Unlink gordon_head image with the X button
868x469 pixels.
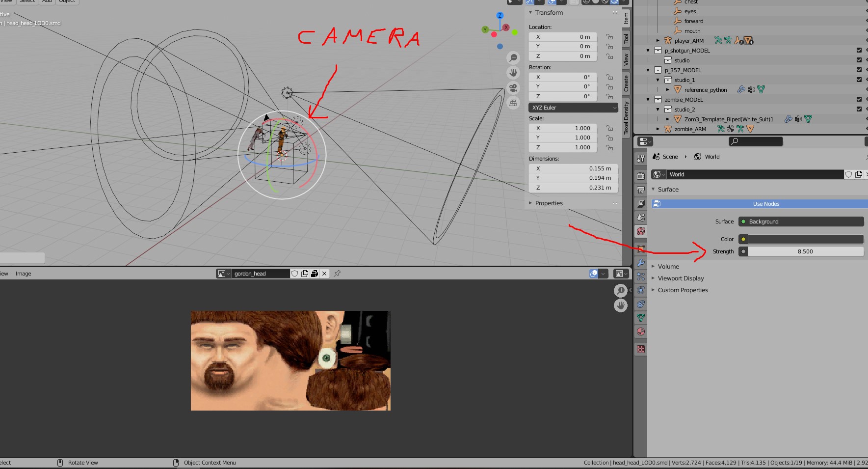coord(324,274)
